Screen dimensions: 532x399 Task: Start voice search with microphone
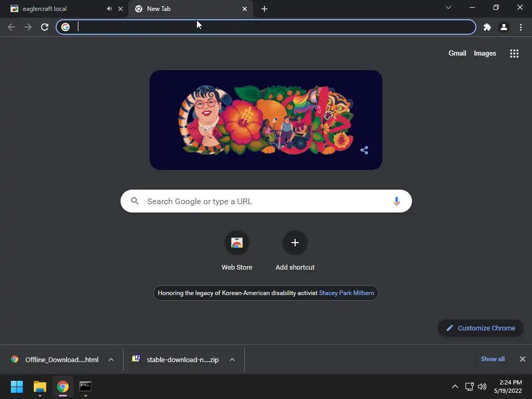point(396,201)
